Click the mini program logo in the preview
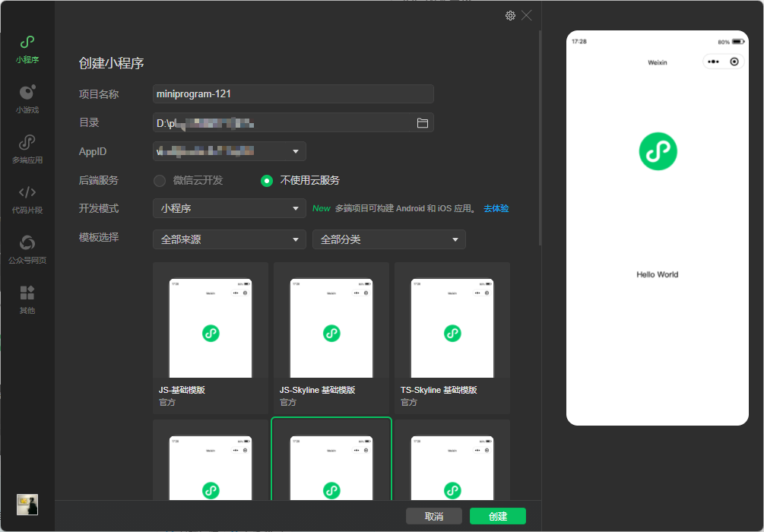Image resolution: width=764 pixels, height=532 pixels. pyautogui.click(x=658, y=151)
